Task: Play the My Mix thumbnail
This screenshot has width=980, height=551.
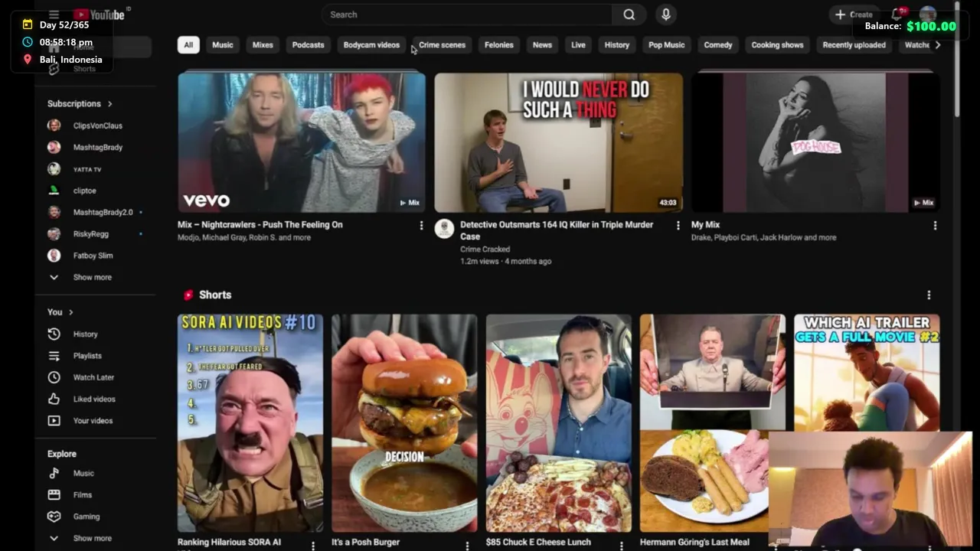Action: point(815,142)
